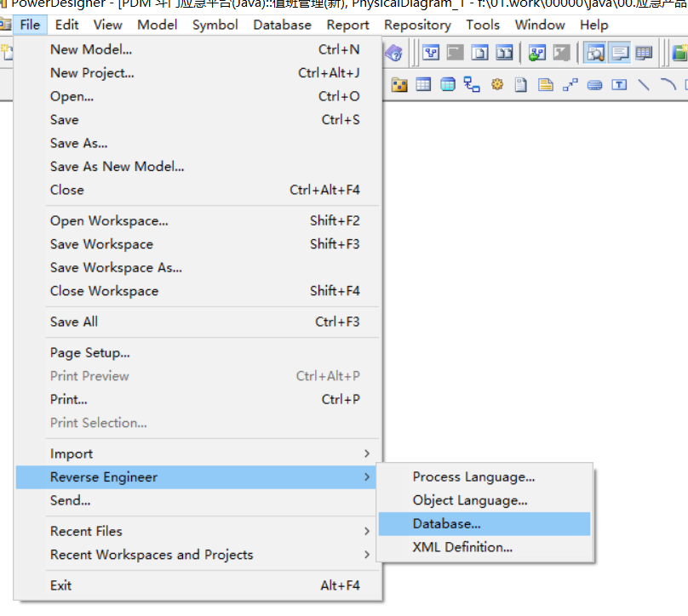Choose Save As New Model...
The image size is (688, 616).
(x=198, y=166)
